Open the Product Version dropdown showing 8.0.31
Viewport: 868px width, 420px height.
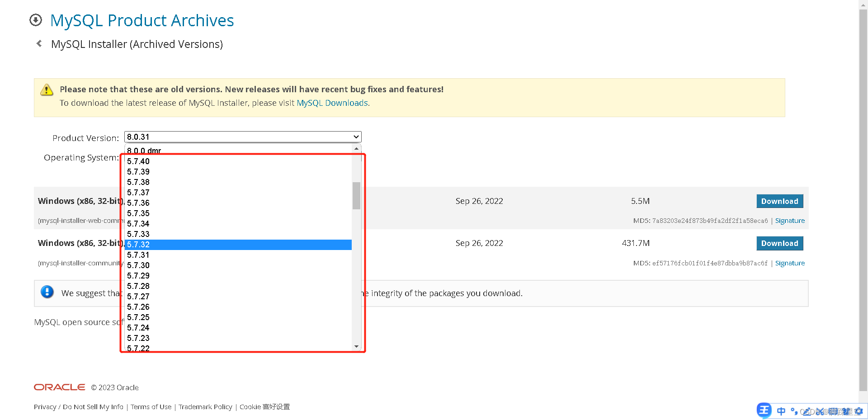pos(243,137)
